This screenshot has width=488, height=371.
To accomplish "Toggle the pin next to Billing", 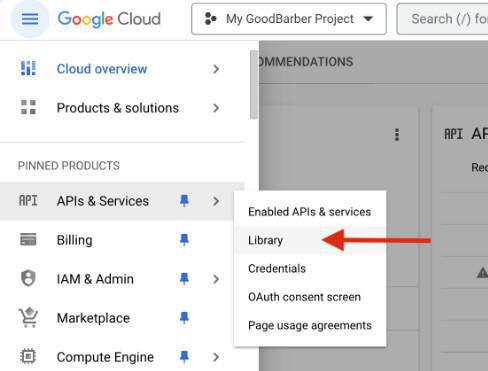I will tap(184, 240).
